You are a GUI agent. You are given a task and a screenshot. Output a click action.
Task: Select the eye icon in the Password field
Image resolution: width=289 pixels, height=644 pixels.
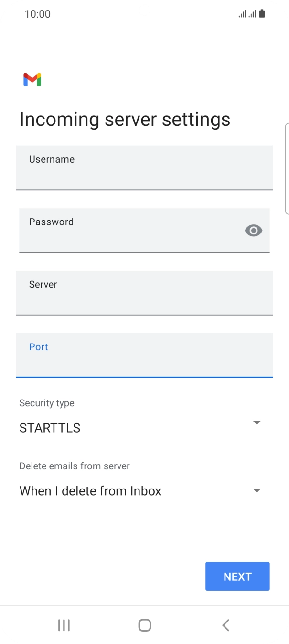253,230
